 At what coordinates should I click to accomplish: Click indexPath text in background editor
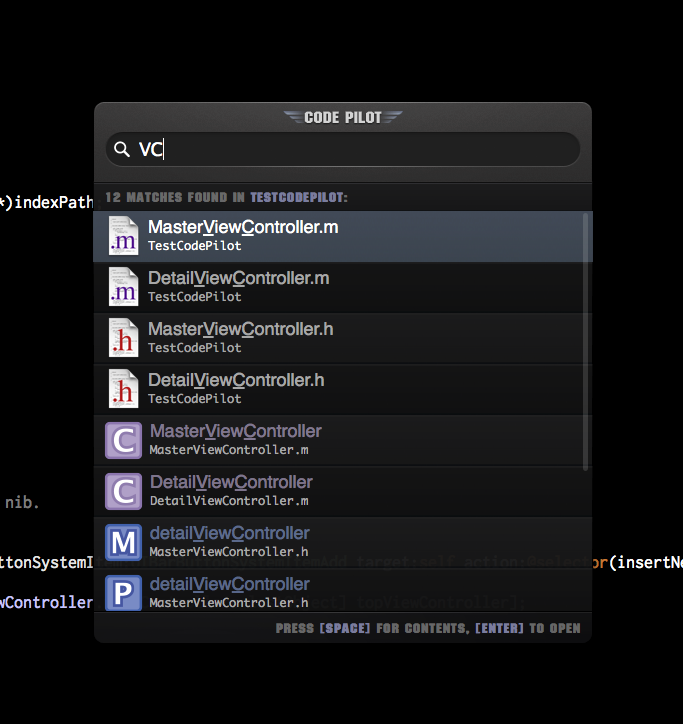point(54,202)
